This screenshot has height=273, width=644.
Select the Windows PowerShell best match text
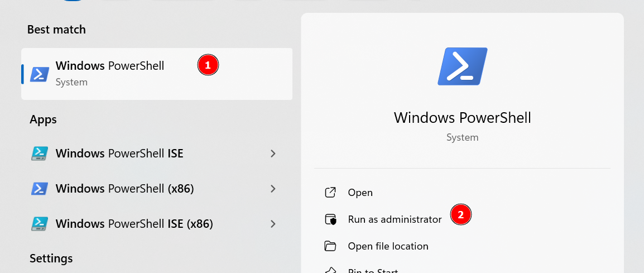click(x=110, y=66)
